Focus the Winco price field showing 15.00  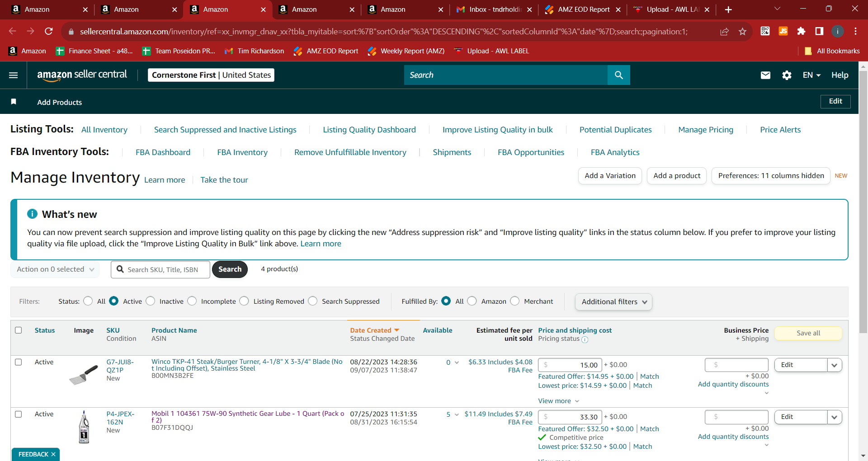pos(570,365)
